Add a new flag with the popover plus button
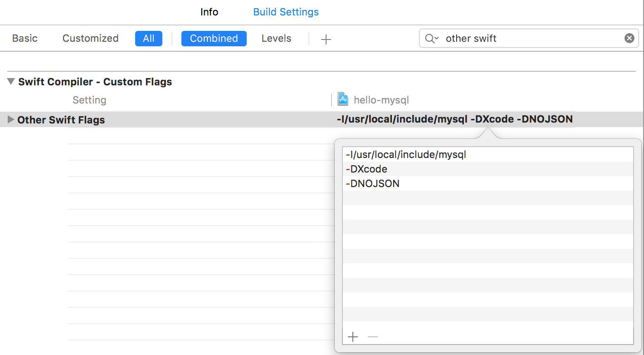 352,337
